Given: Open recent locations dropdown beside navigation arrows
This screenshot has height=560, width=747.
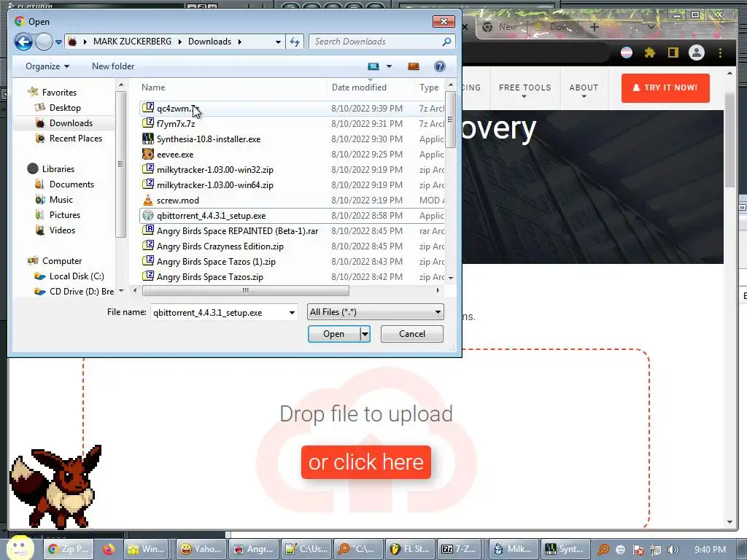Looking at the screenshot, I should click(x=58, y=42).
